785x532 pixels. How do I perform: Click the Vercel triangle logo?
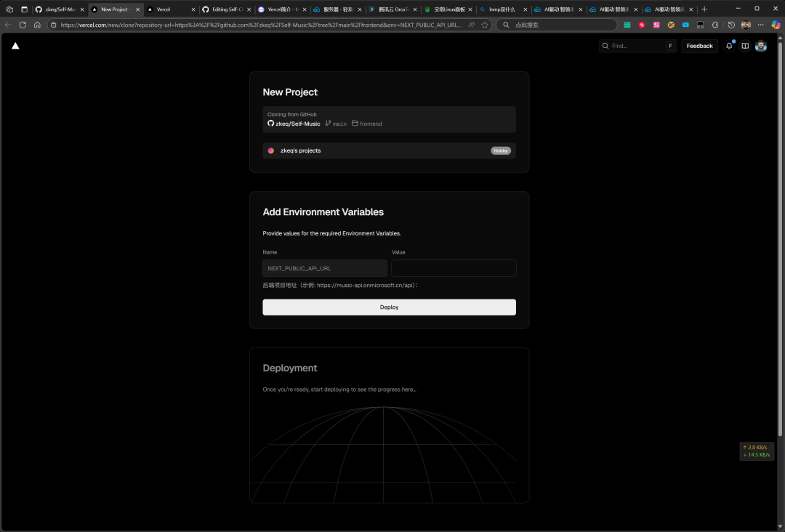(15, 46)
